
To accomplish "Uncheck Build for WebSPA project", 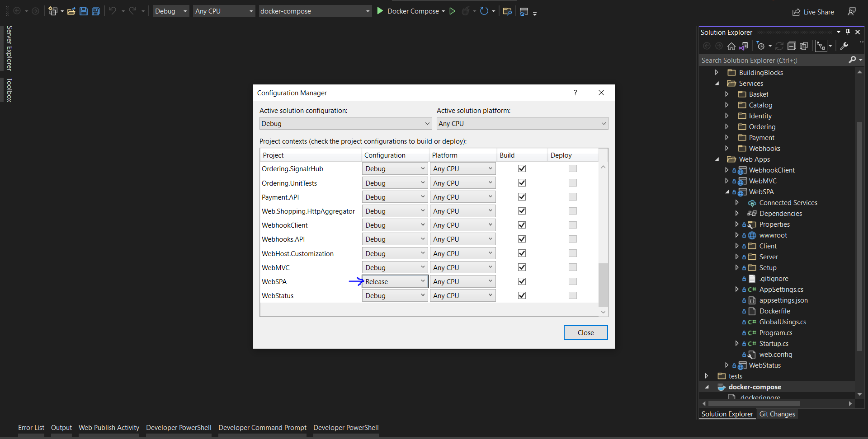I will click(522, 281).
